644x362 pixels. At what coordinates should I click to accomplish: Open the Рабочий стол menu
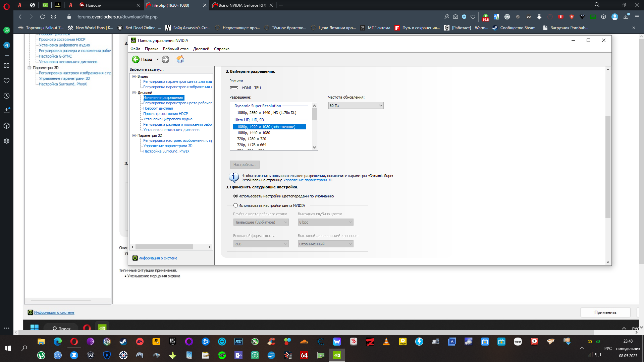pos(175,49)
